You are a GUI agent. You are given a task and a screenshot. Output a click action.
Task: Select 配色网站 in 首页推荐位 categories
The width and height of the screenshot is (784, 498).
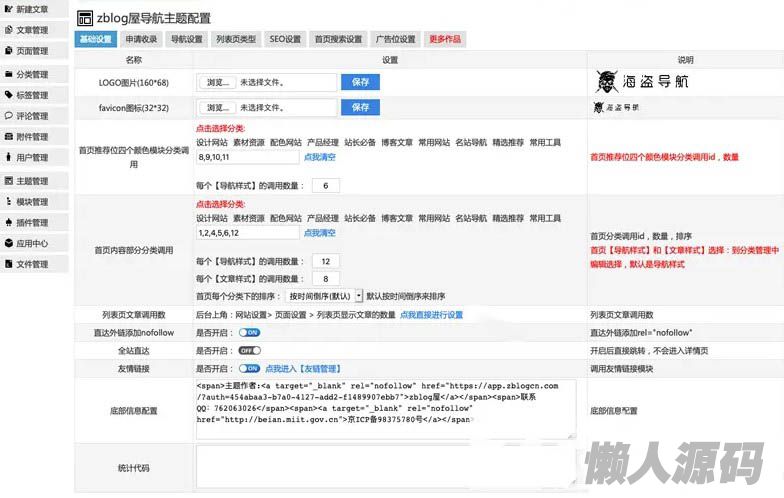[286, 142]
